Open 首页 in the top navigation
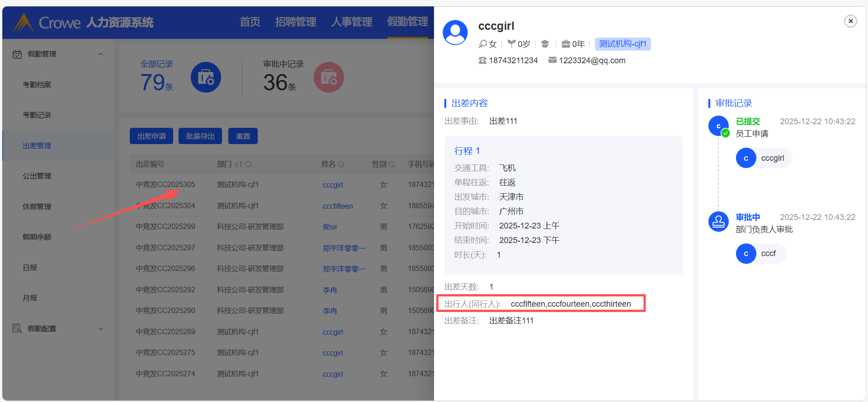 250,22
